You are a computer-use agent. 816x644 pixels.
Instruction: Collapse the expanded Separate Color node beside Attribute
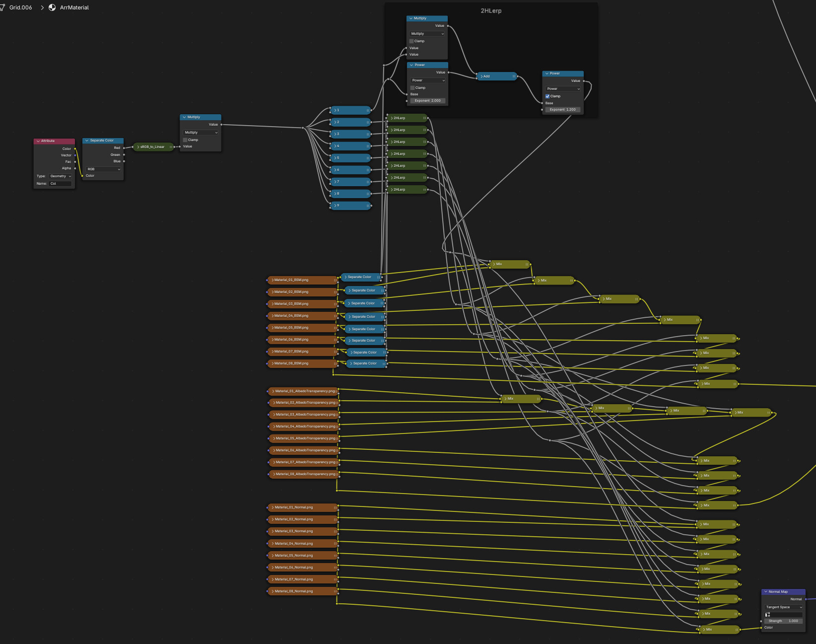87,141
